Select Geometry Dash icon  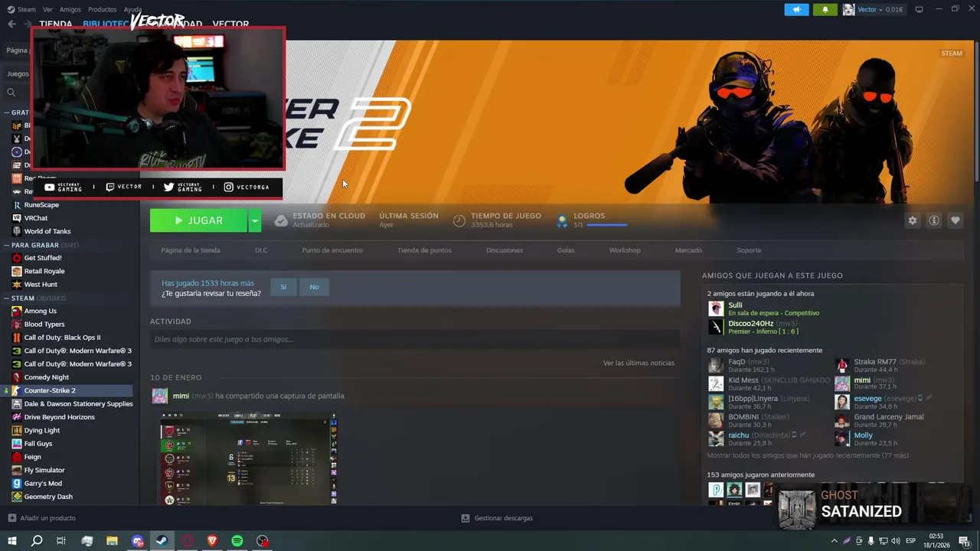(17, 497)
